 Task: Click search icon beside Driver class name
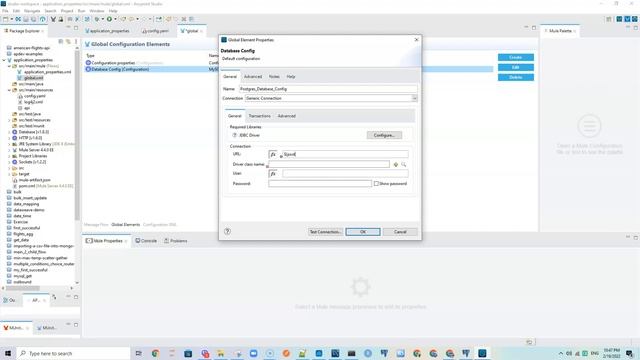click(403, 164)
